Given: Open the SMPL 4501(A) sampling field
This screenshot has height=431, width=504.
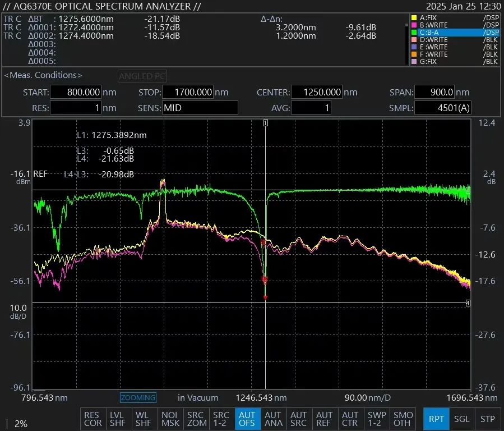Looking at the screenshot, I should tap(443, 108).
